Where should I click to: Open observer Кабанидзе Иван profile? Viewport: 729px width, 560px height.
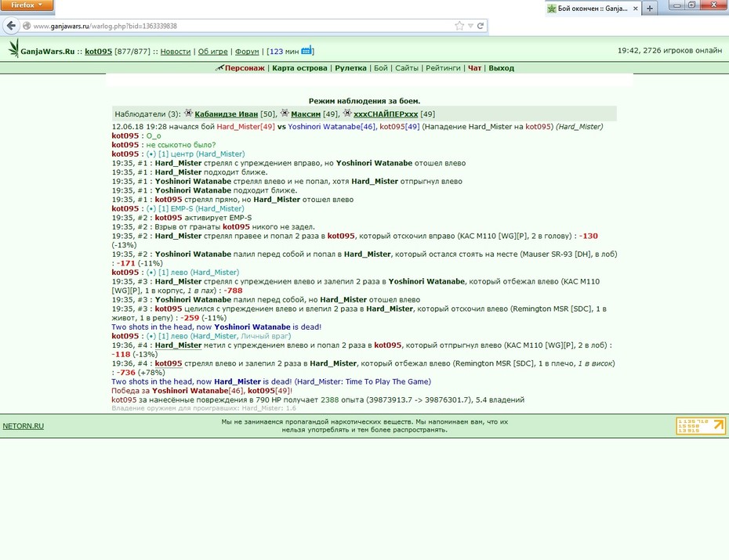click(x=226, y=114)
